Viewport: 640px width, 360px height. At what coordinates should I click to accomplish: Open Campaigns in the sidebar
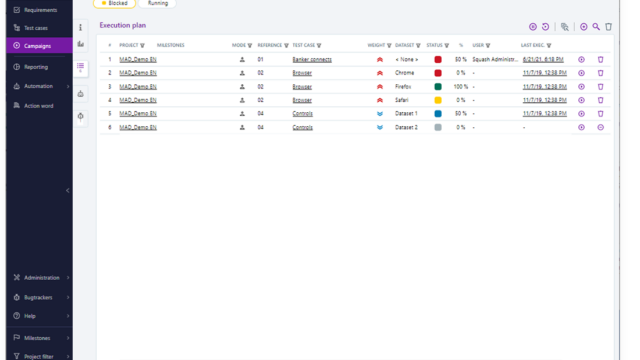point(40,46)
